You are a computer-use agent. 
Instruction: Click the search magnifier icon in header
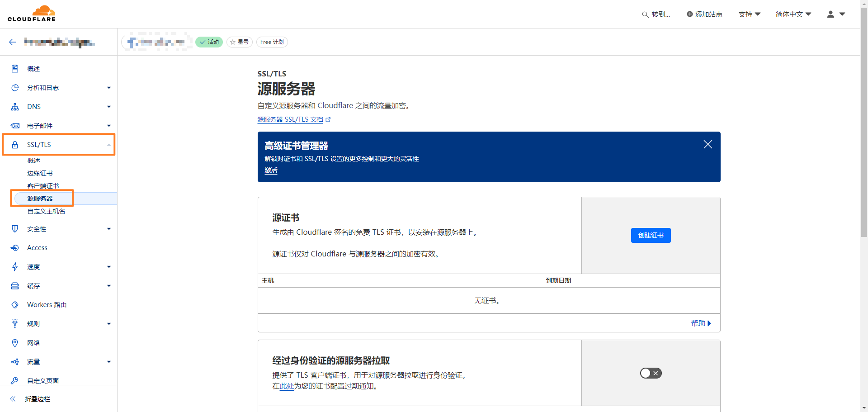pyautogui.click(x=645, y=14)
